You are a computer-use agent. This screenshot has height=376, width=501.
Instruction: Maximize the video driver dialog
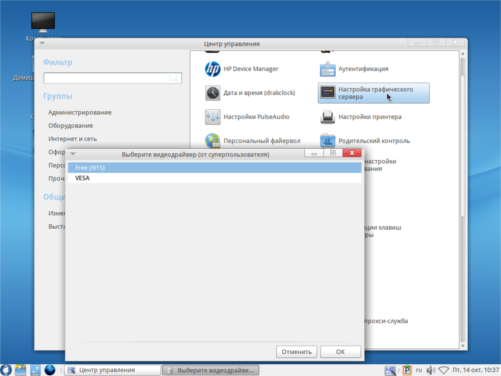point(333,153)
